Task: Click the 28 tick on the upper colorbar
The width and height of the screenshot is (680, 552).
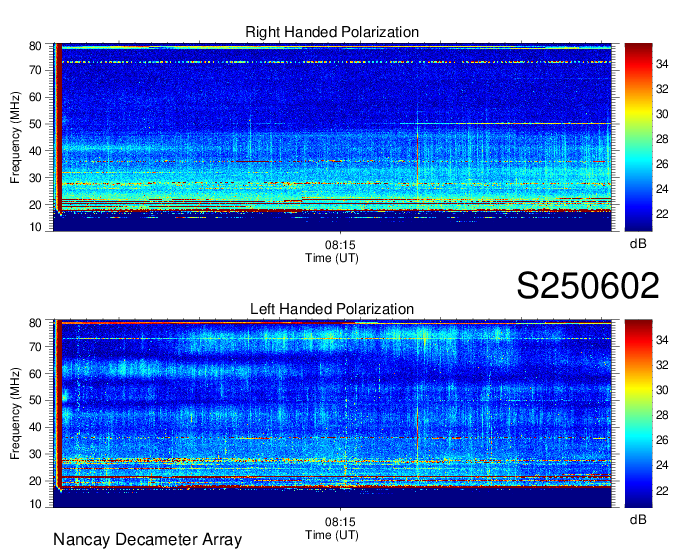Action: [662, 139]
